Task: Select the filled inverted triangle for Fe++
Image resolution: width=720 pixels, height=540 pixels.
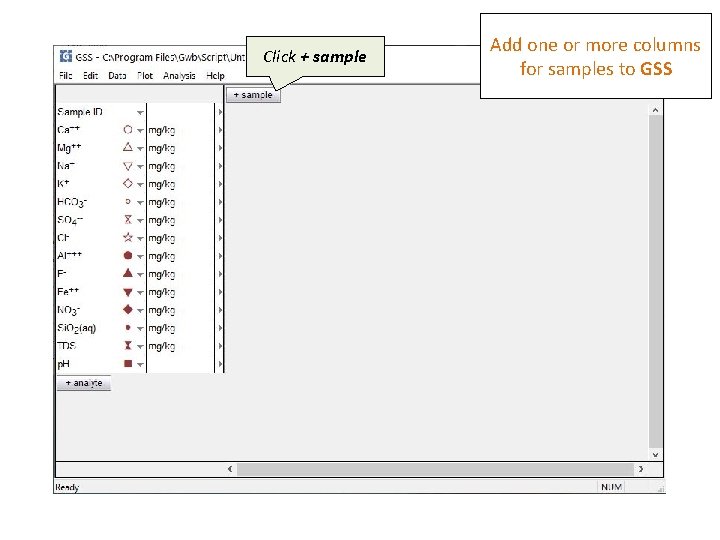Action: 128,292
